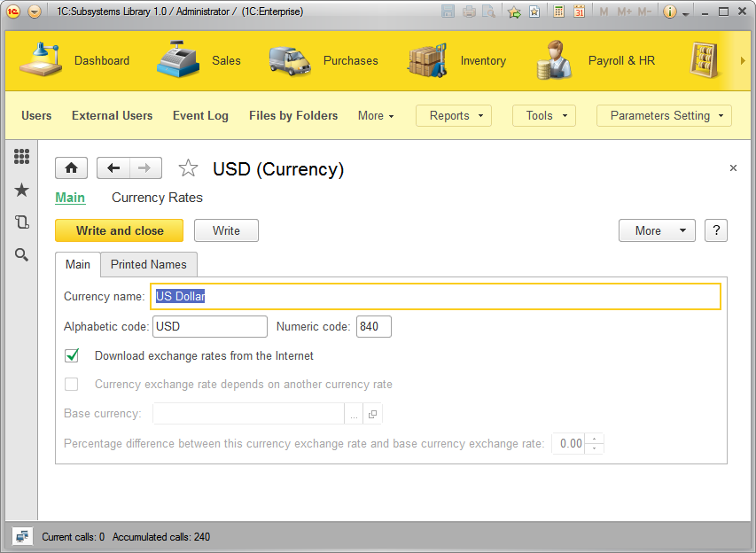This screenshot has width=756, height=553.
Task: Open the Users command
Action: 36,116
